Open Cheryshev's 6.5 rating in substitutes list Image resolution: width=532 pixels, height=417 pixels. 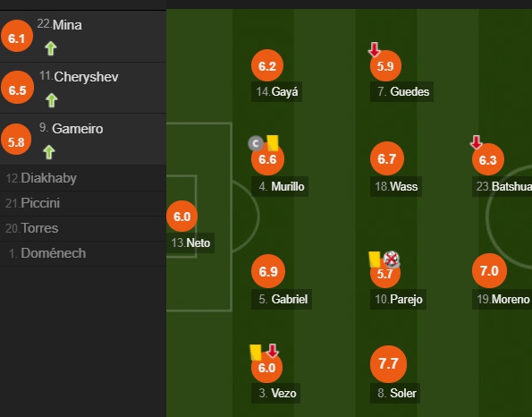pos(17,88)
